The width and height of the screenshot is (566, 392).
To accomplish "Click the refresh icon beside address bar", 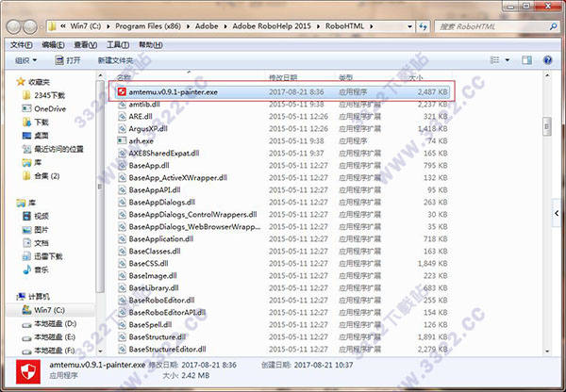I will coord(423,26).
